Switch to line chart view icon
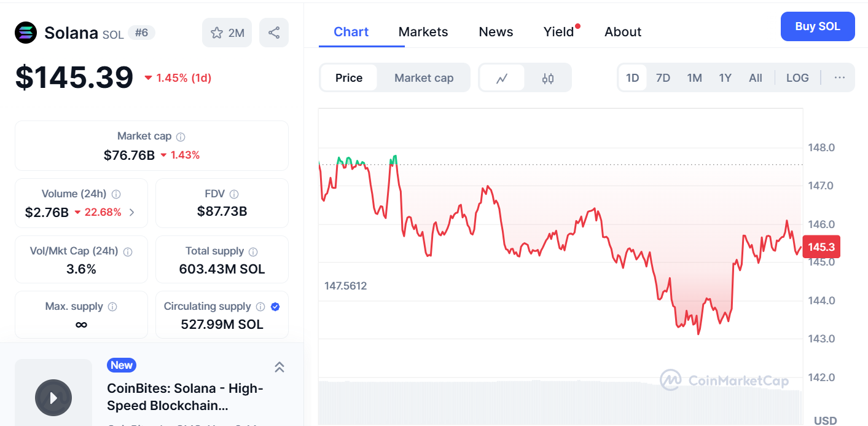The height and width of the screenshot is (426, 868). pyautogui.click(x=502, y=78)
